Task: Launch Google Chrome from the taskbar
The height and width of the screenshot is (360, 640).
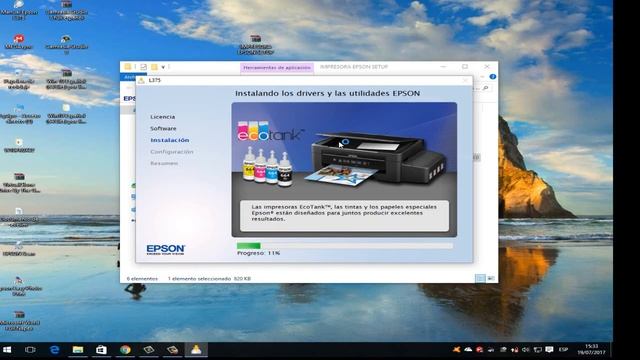Action: click(x=125, y=350)
